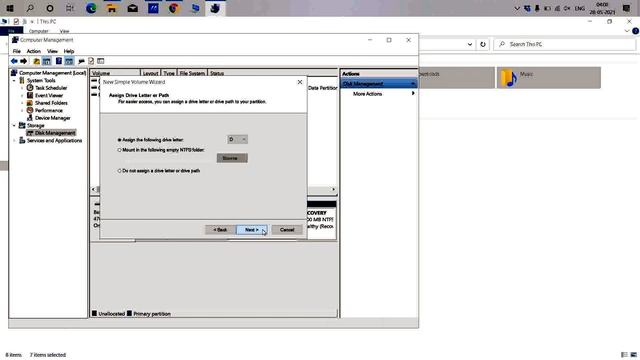Open Cortana circle on the taskbar

pos(50,8)
